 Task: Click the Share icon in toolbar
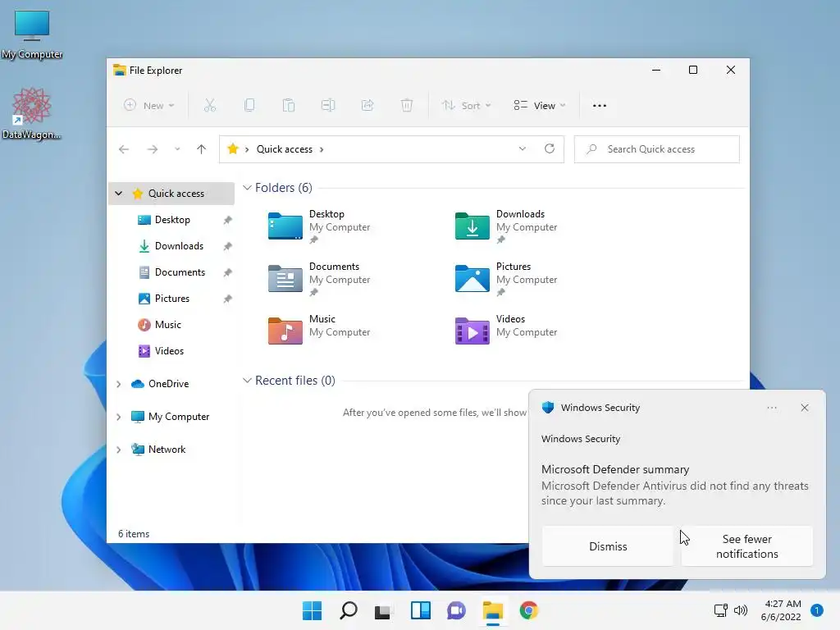367,106
